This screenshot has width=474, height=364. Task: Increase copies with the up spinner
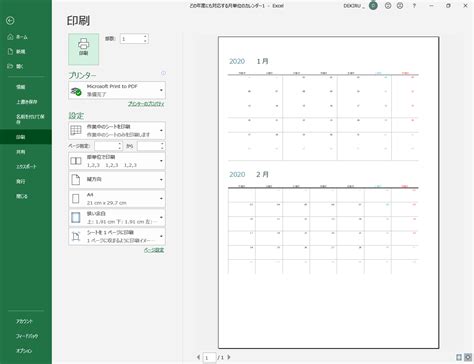pos(145,36)
